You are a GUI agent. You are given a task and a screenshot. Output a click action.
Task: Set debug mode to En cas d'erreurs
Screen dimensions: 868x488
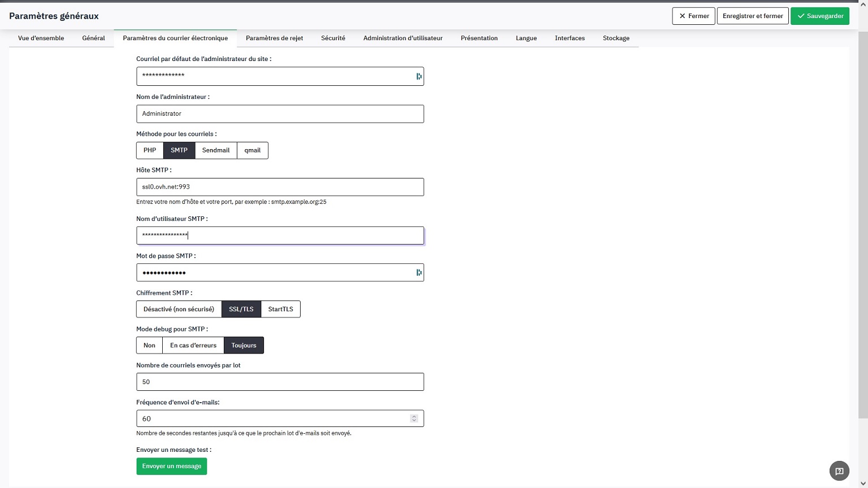193,345
